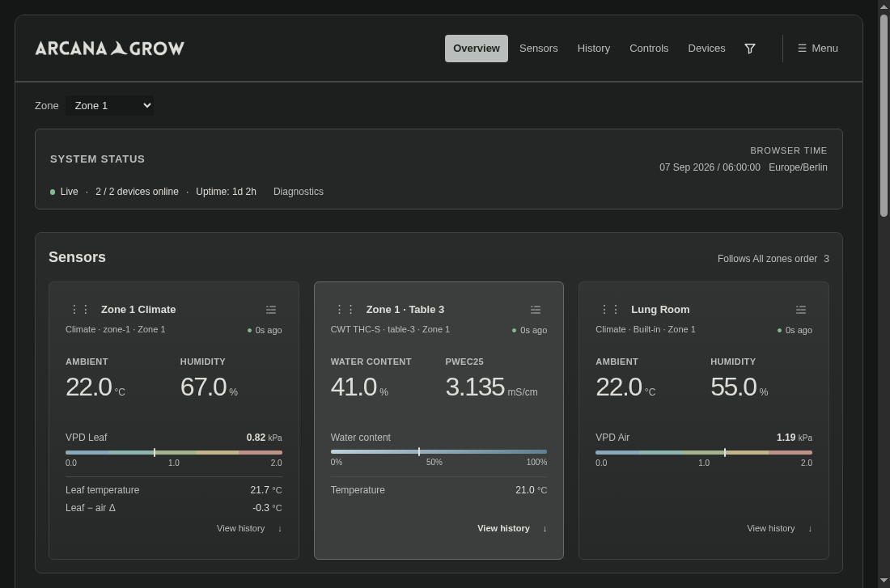Open the Controls tab
The width and height of the screenshot is (890, 588).
[649, 49]
